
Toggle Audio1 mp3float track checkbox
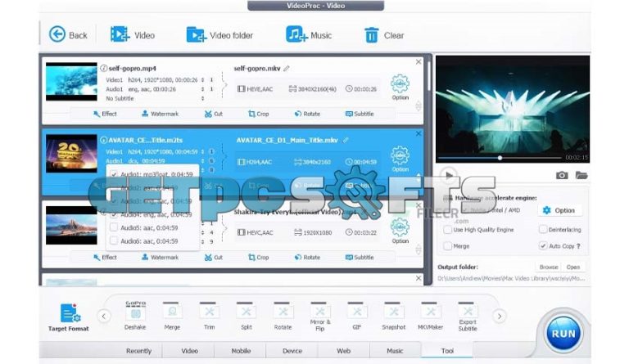coord(114,174)
